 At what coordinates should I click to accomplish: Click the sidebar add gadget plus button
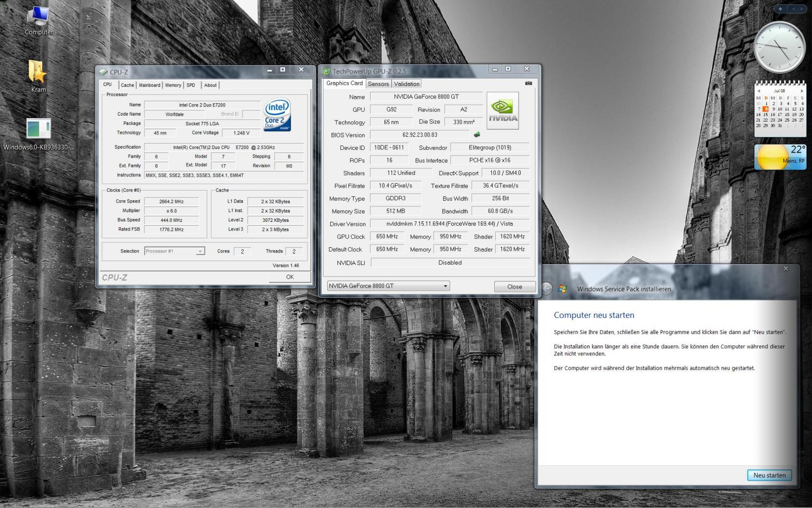(780, 9)
